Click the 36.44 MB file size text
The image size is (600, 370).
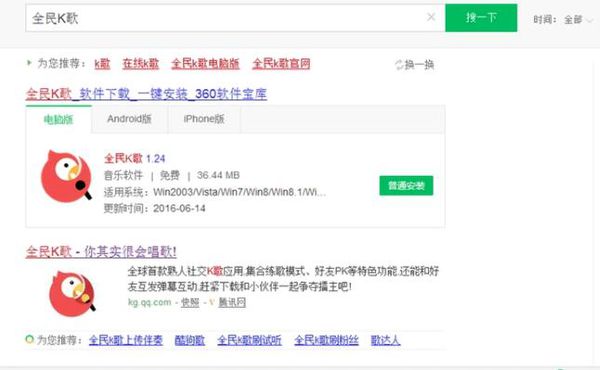[x=218, y=175]
